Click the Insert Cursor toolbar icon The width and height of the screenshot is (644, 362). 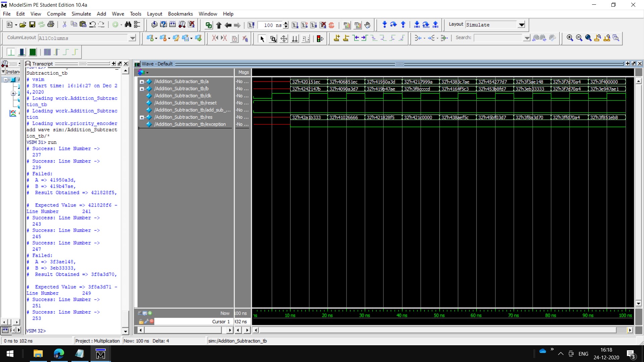point(337,38)
